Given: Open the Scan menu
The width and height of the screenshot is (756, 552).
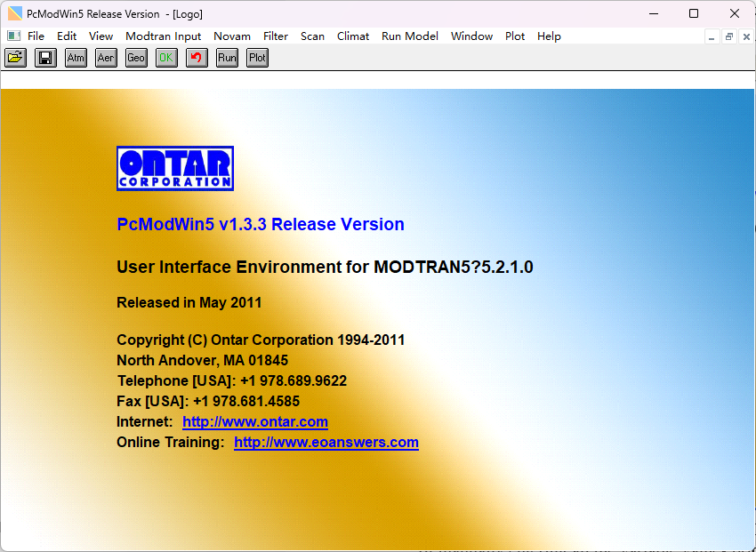Looking at the screenshot, I should pyautogui.click(x=312, y=36).
